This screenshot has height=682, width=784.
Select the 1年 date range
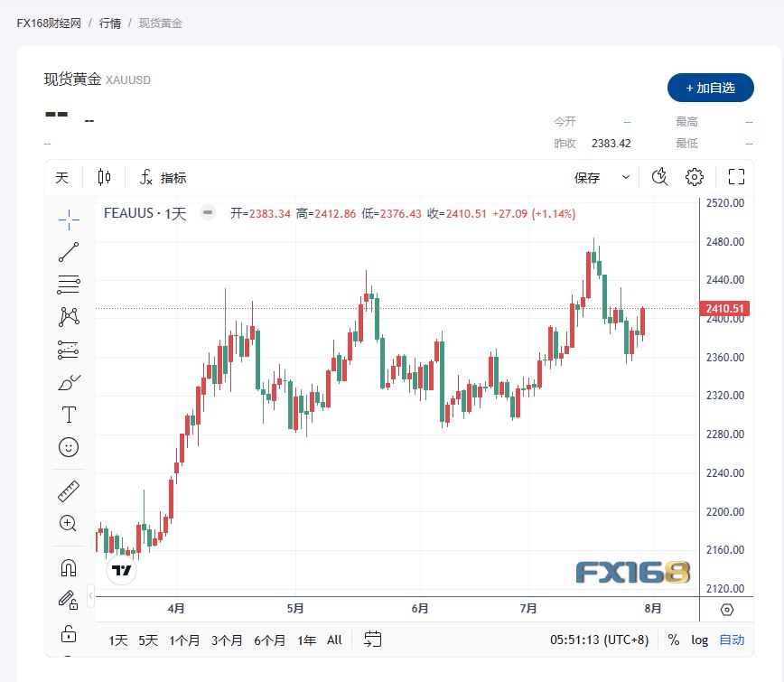tap(306, 640)
